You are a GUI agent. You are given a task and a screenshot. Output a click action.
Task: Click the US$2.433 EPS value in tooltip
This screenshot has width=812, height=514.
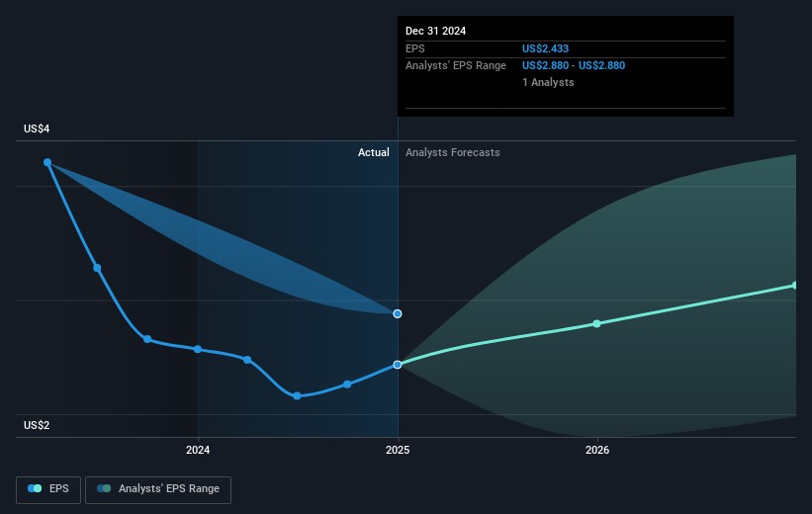pyautogui.click(x=546, y=48)
